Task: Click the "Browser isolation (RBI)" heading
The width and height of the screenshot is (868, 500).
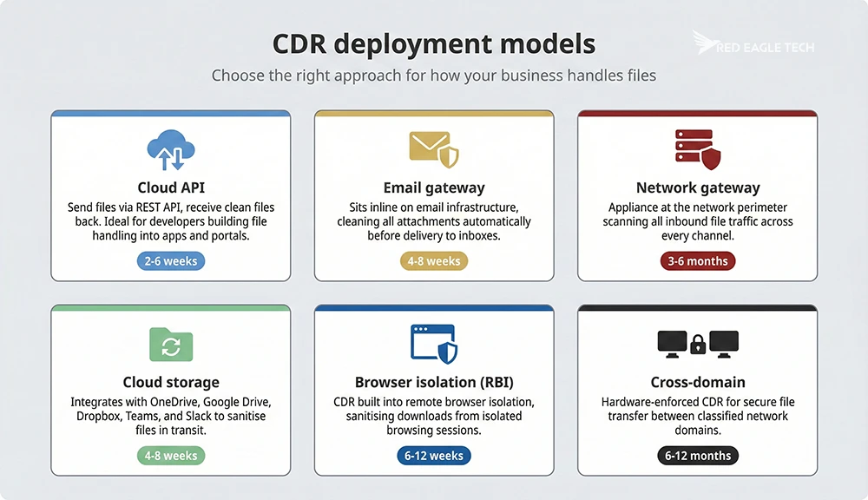Action: point(433,381)
